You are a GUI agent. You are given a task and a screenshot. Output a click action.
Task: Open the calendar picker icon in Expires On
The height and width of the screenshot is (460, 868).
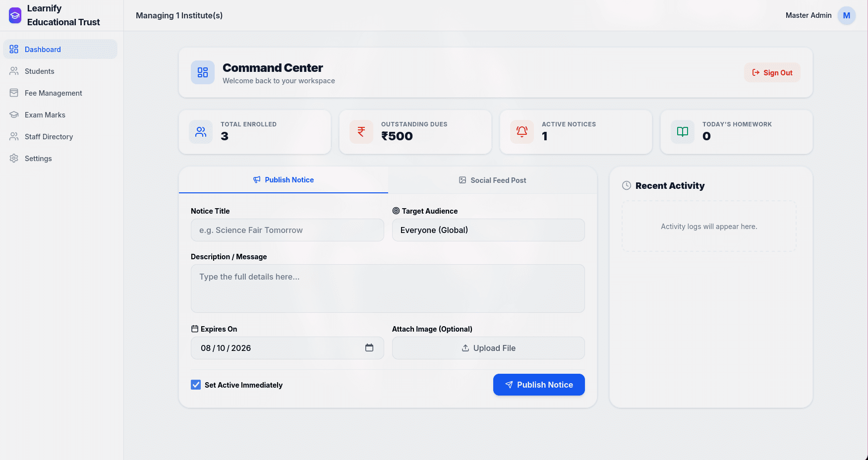click(x=369, y=347)
